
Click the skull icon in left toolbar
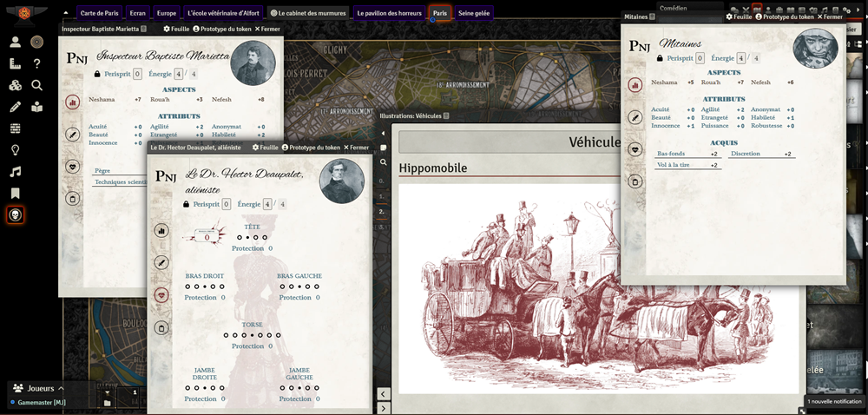click(16, 214)
